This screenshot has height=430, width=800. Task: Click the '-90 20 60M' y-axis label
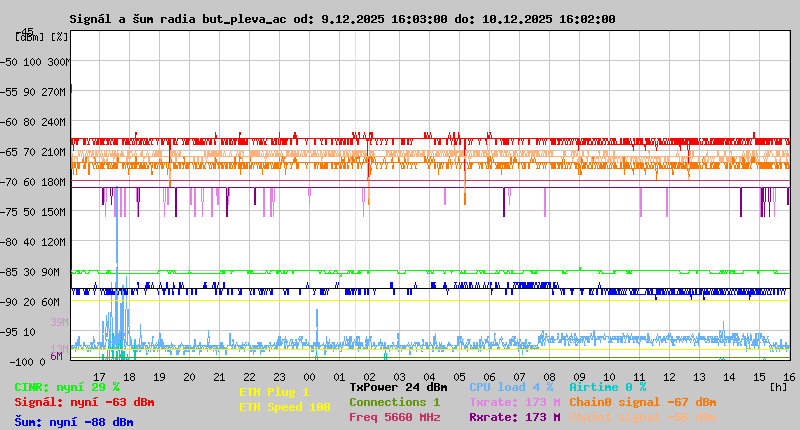tap(30, 302)
